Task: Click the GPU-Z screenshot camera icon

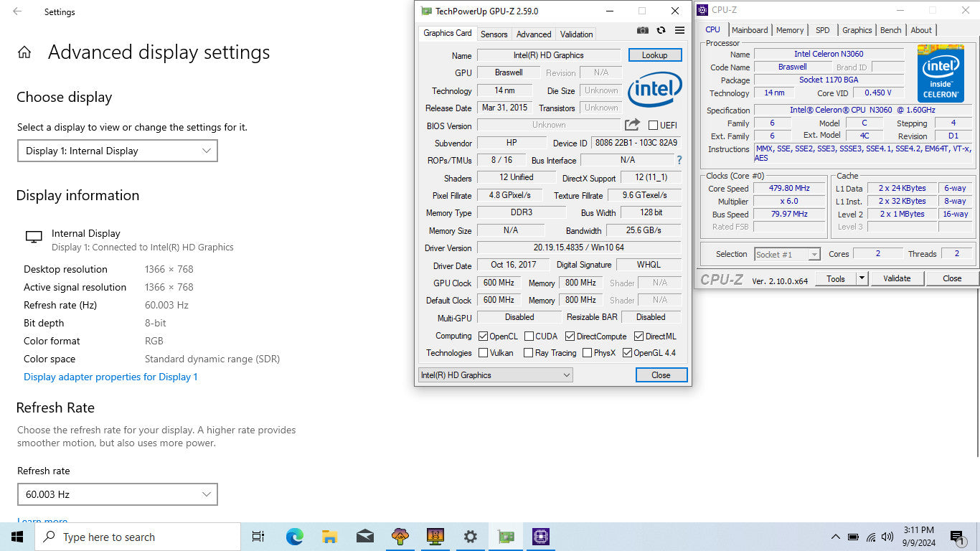Action: click(x=643, y=31)
